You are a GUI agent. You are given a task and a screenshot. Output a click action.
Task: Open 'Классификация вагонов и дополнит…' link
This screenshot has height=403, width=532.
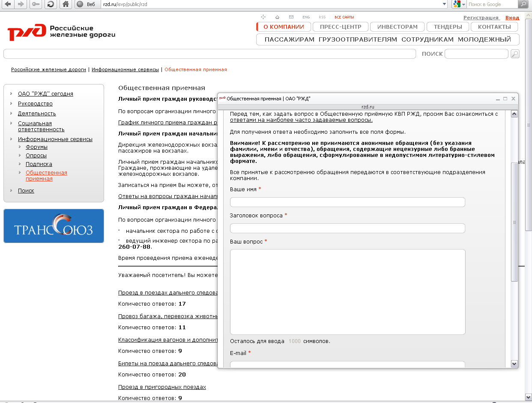(168, 339)
